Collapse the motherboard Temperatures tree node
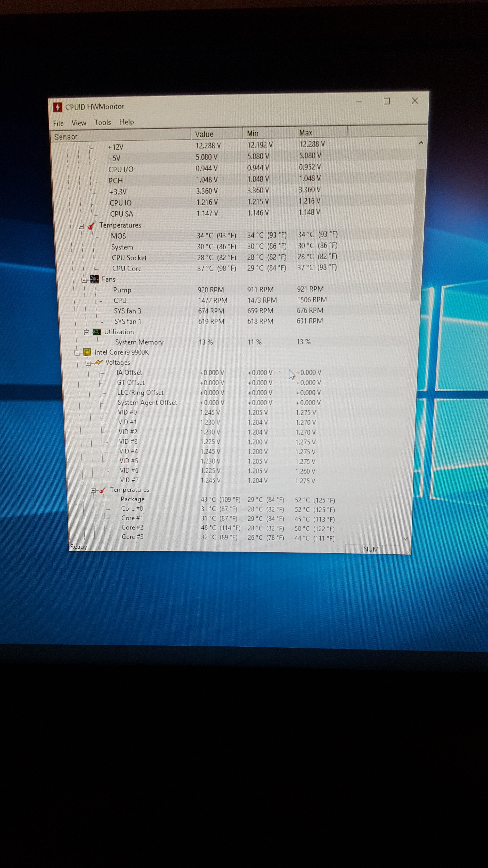 coord(81,226)
